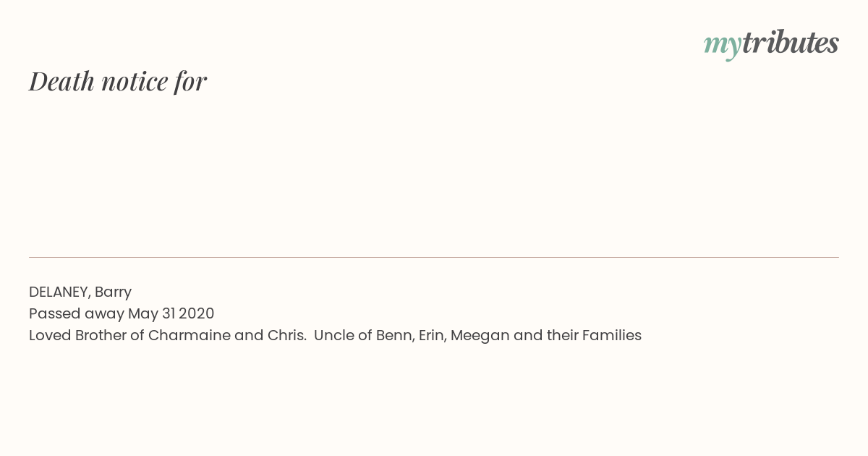Select the surname DELANEY
The height and width of the screenshot is (456, 868).
[59, 292]
